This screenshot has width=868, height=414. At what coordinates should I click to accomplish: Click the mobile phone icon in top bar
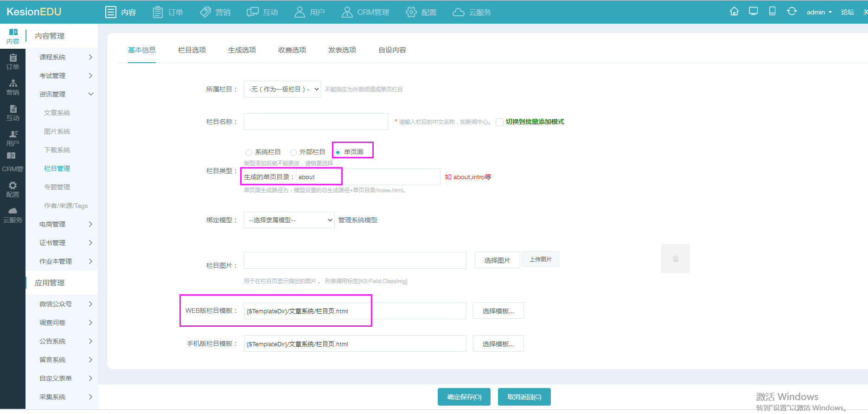(772, 12)
